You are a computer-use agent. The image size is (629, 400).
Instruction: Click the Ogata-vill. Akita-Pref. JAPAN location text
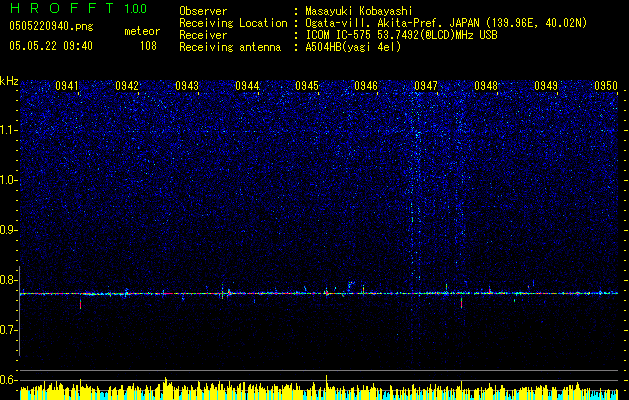pyautogui.click(x=446, y=23)
